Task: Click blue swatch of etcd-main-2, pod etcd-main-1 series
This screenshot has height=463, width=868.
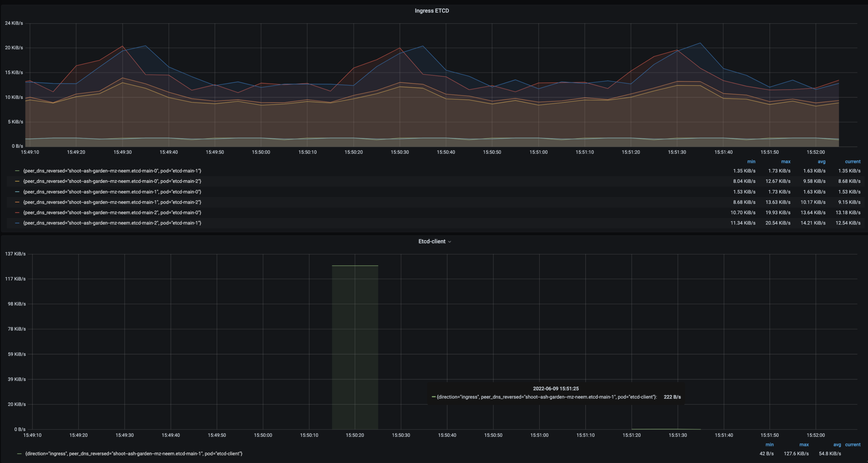Action: (17, 223)
